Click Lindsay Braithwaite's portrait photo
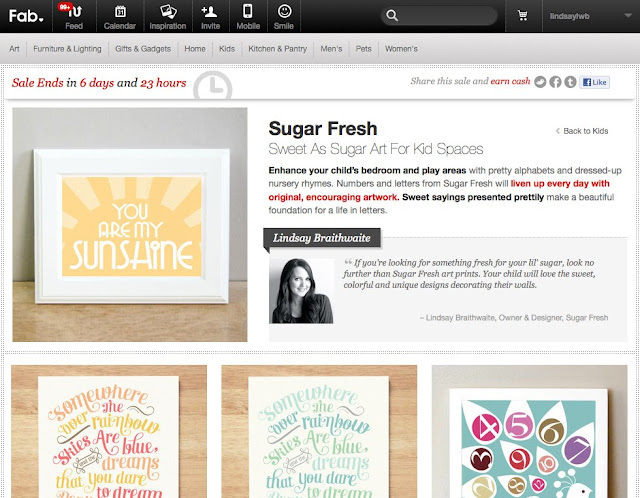This screenshot has width=640, height=498. pyautogui.click(x=301, y=291)
